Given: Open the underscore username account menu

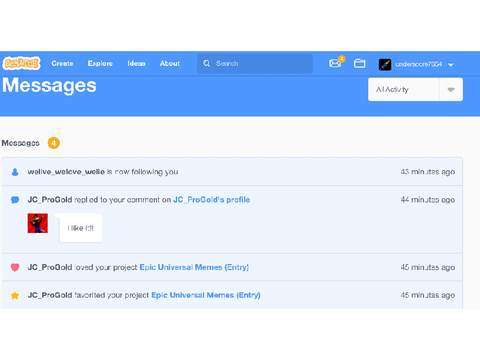Looking at the screenshot, I should pyautogui.click(x=419, y=64).
